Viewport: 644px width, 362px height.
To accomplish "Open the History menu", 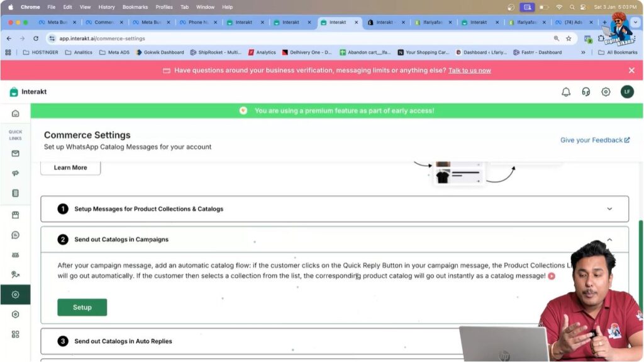I will (106, 7).
